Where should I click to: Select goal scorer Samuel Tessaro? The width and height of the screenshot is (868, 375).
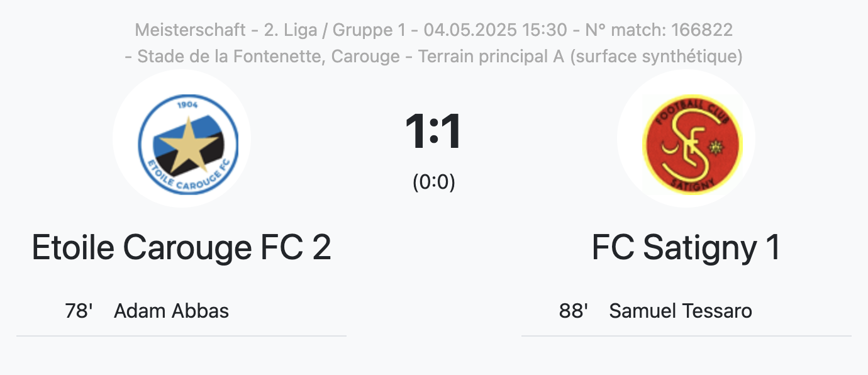(x=681, y=311)
